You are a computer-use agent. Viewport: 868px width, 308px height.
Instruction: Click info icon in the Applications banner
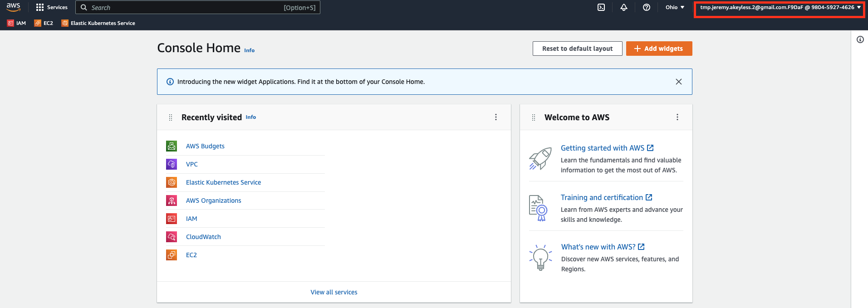[x=170, y=82]
